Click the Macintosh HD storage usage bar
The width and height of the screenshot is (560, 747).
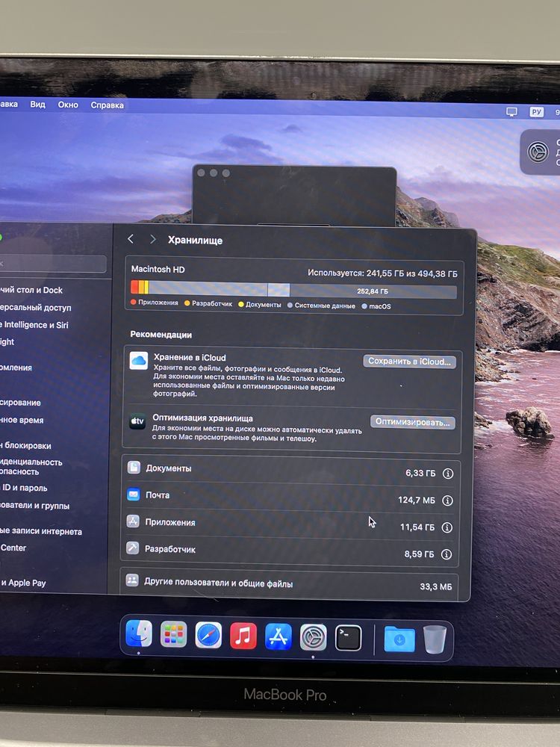click(293, 290)
